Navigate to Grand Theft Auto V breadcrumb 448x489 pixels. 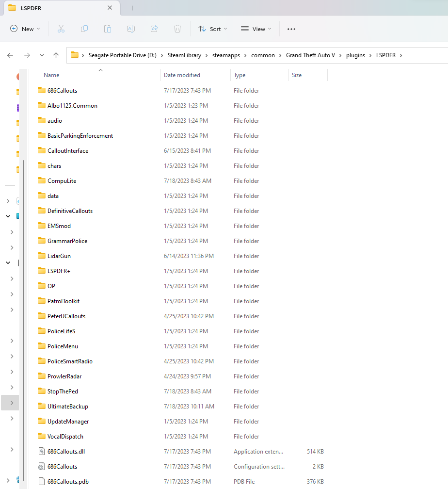coord(310,55)
